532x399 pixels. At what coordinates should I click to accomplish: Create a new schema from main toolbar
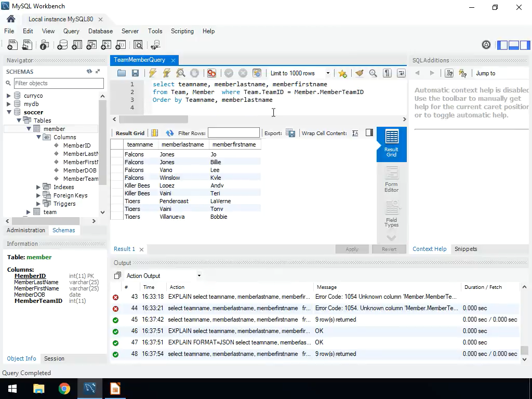point(62,45)
